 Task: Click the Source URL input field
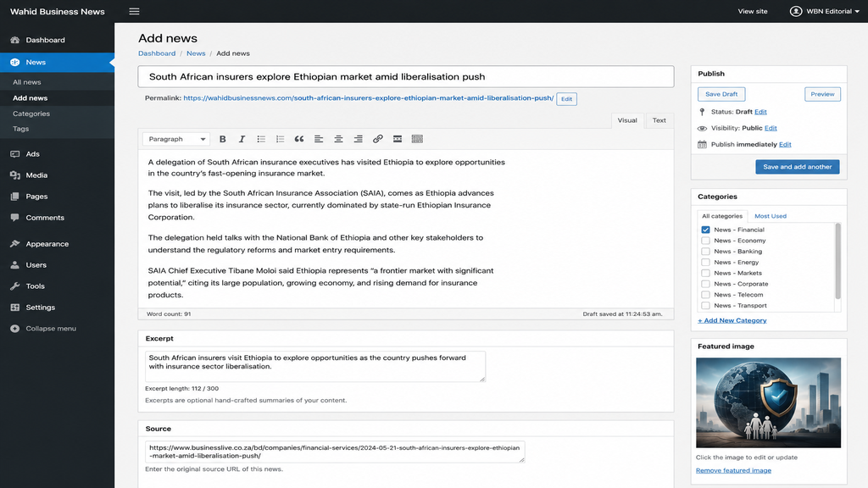click(x=334, y=452)
